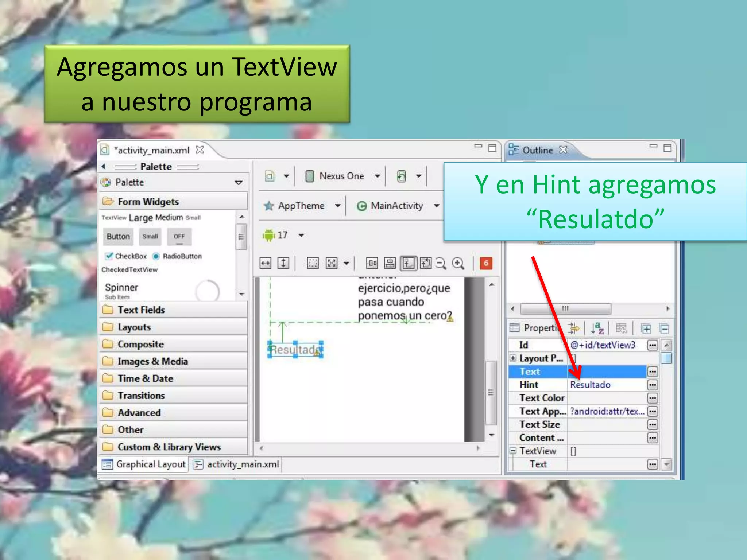Image resolution: width=747 pixels, height=560 pixels.
Task: Open the API level 17 dropdown
Action: [x=301, y=236]
